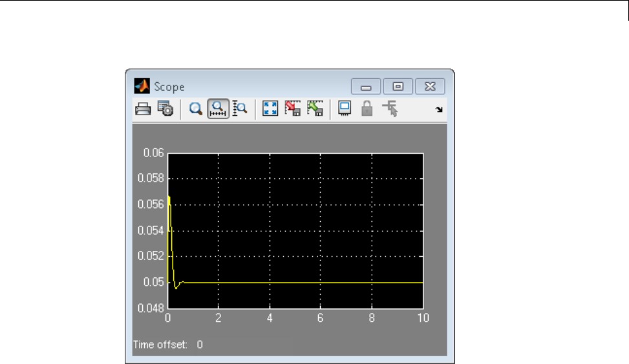The height and width of the screenshot is (364, 629).
Task: Click the toolbar dock arrow at the right end
Action: (439, 109)
